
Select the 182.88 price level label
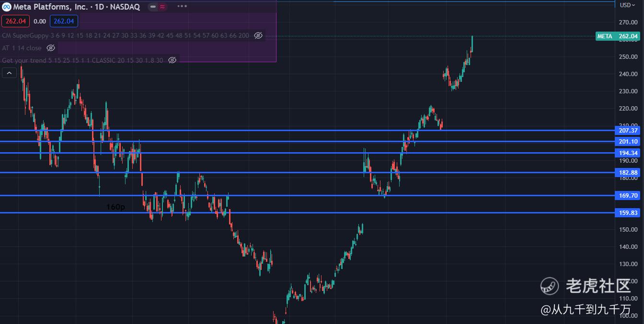pos(628,173)
